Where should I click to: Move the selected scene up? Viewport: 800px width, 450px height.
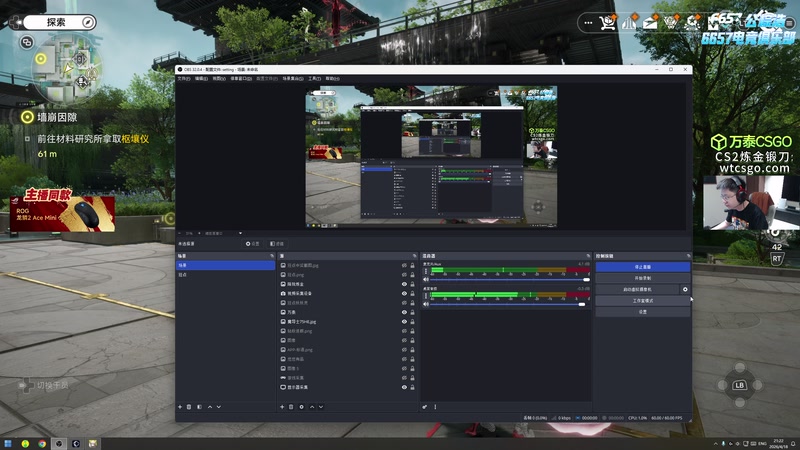point(210,407)
